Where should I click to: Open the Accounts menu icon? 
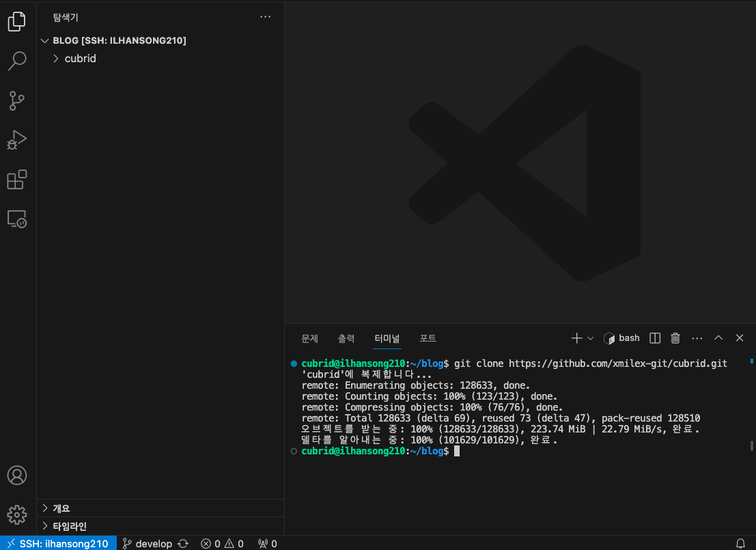tap(17, 476)
